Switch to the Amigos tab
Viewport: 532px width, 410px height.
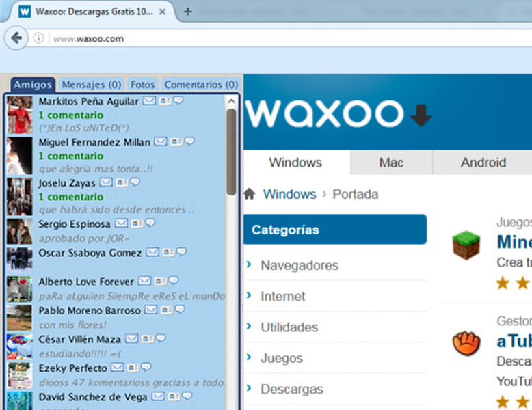click(33, 85)
